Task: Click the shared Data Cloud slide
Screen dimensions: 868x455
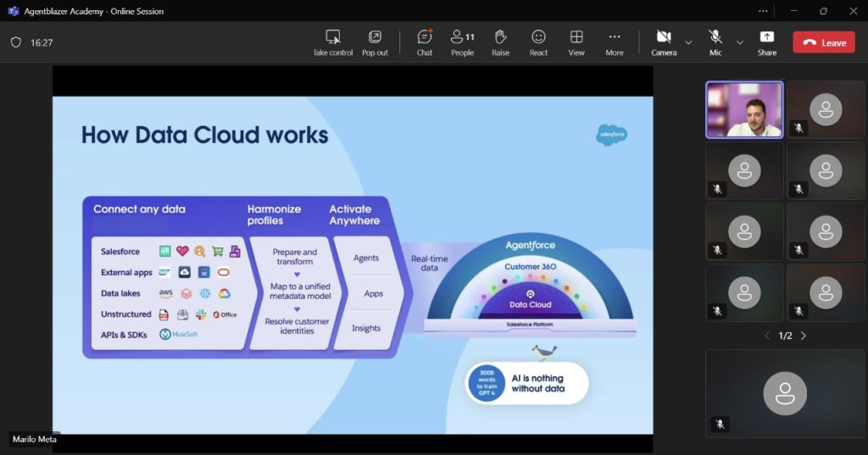Action: 353,264
